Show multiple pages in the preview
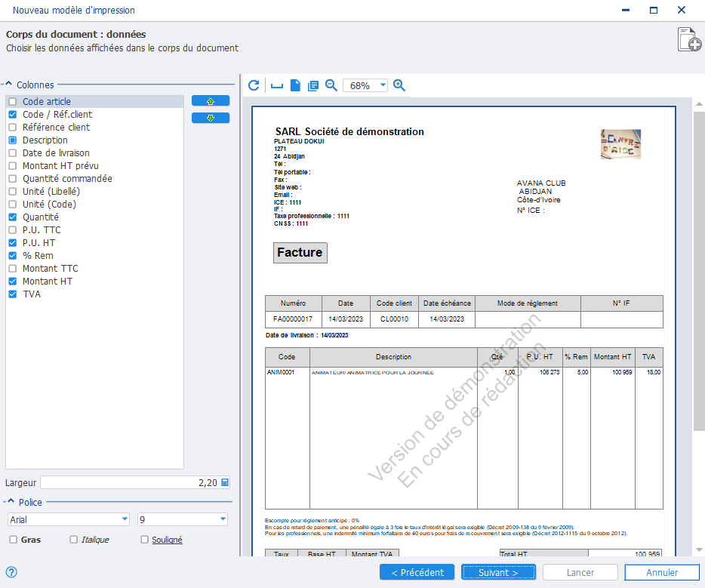 point(313,85)
